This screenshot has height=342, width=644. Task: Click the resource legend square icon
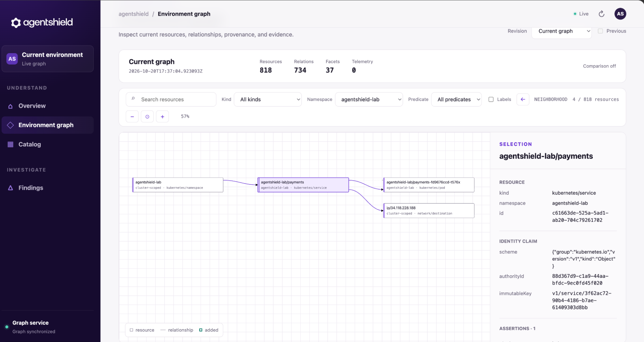131,330
